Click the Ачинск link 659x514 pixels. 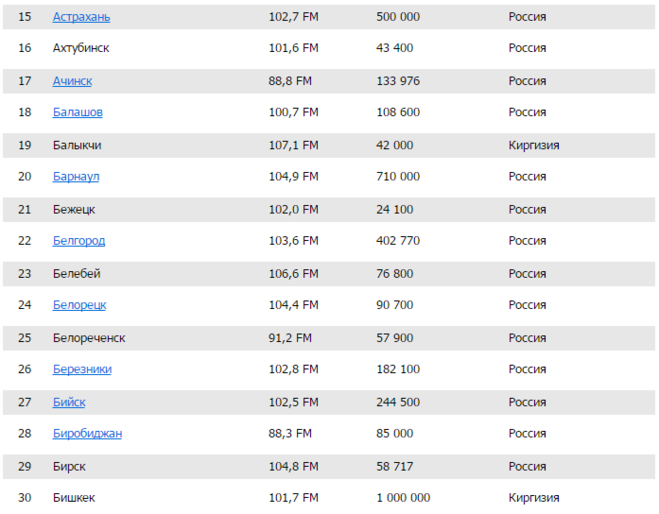tap(72, 81)
